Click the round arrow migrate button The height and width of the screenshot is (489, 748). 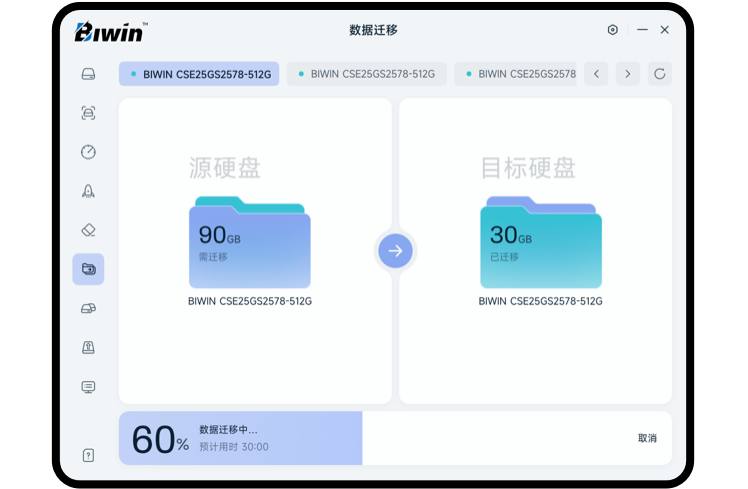point(395,251)
